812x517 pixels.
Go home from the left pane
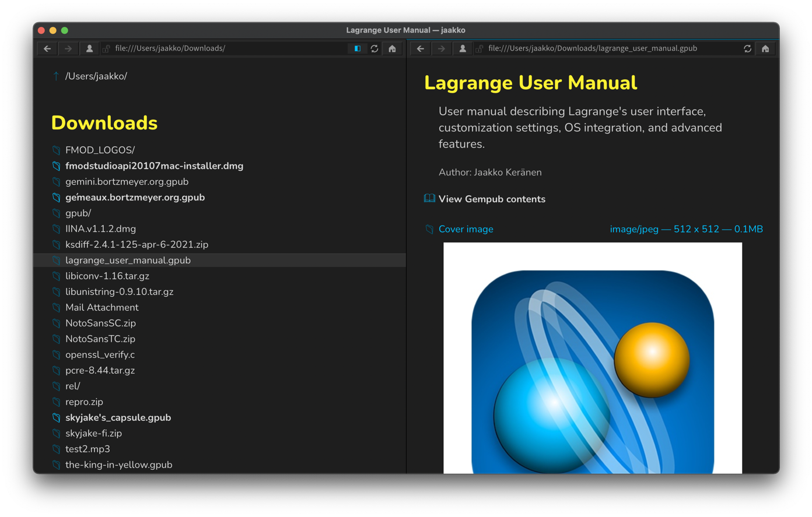pyautogui.click(x=392, y=48)
